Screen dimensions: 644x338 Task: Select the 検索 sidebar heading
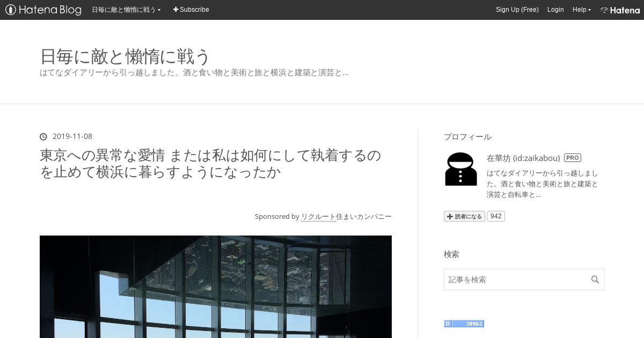pos(451,254)
